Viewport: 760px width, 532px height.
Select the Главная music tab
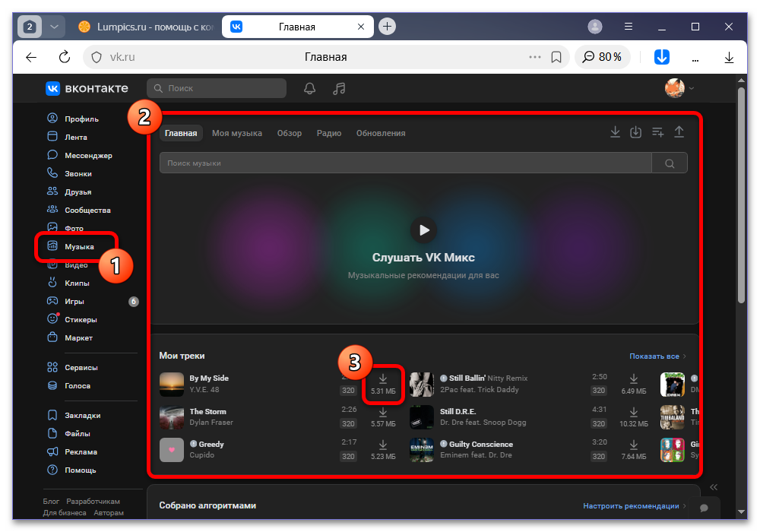tap(181, 133)
